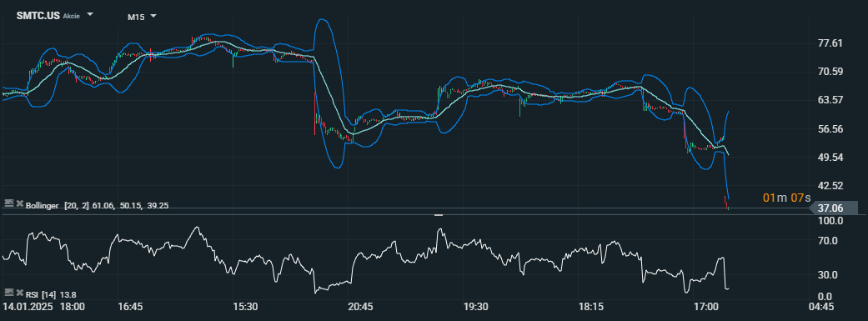Screen dimensions: 868x321
Task: Click the current price tag 37.06
Action: click(x=834, y=208)
